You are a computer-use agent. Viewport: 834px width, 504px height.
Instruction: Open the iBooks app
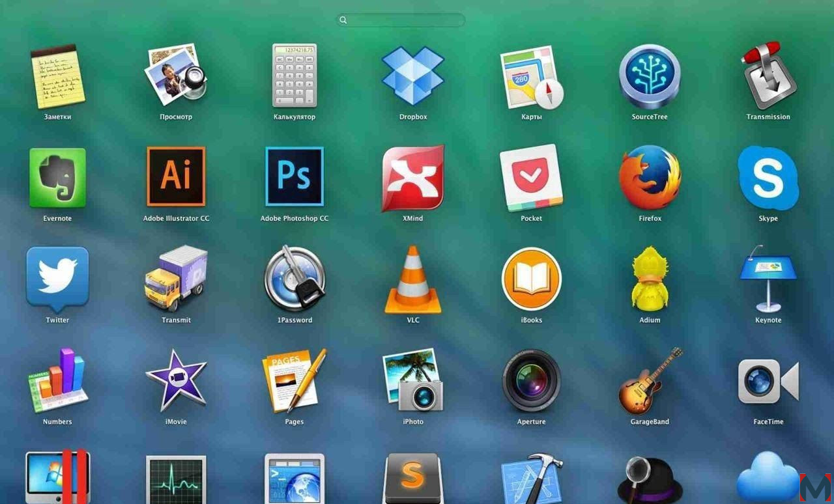[x=532, y=279]
